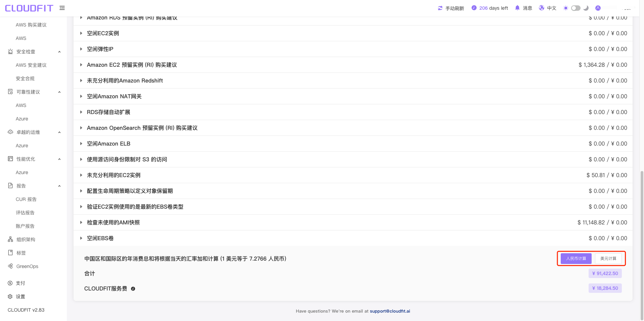The width and height of the screenshot is (644, 321).
Task: Collapse the 可靠性建议 sidebar chevron
Action: [x=59, y=92]
